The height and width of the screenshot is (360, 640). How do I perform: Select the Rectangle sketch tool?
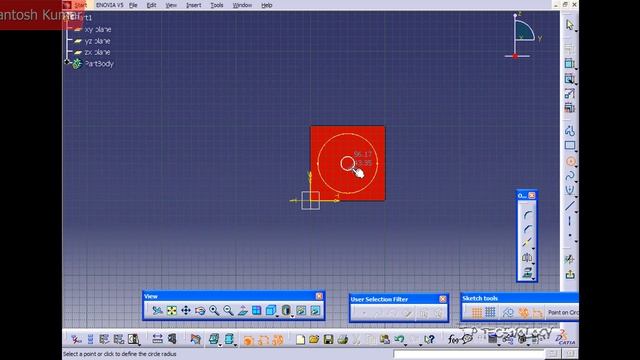click(x=570, y=146)
